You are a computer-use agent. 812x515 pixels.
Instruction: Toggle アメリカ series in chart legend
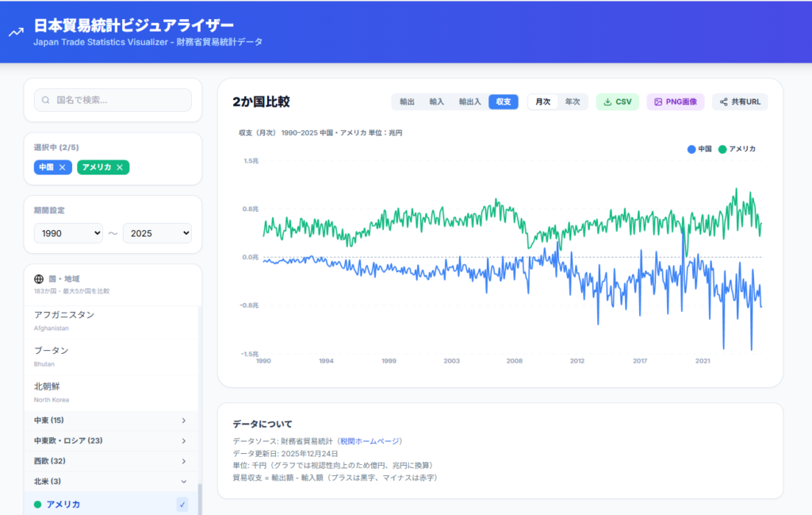click(737, 149)
